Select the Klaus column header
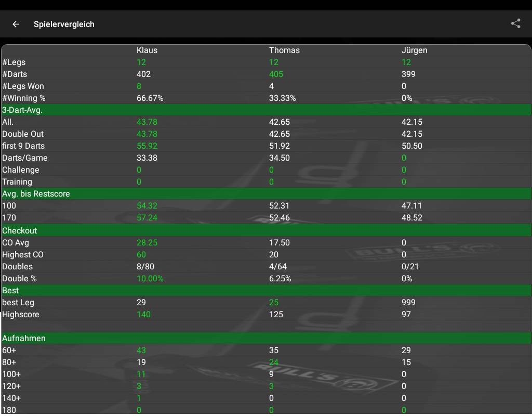This screenshot has width=532, height=416. (x=147, y=50)
